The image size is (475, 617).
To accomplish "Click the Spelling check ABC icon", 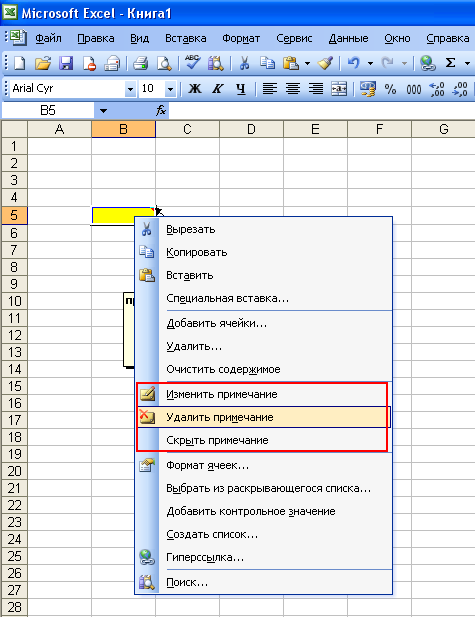I will (192, 63).
